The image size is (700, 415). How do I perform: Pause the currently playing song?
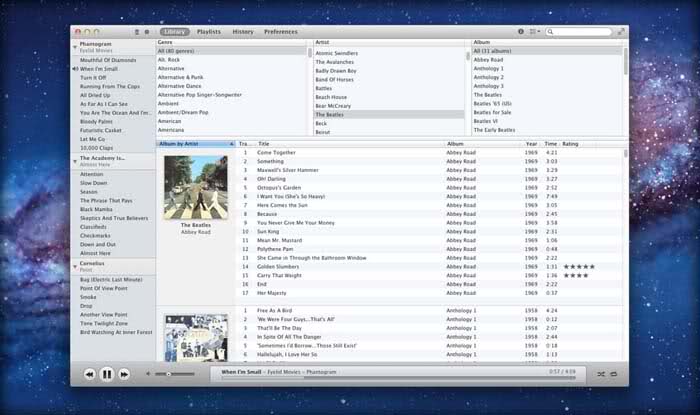107,374
